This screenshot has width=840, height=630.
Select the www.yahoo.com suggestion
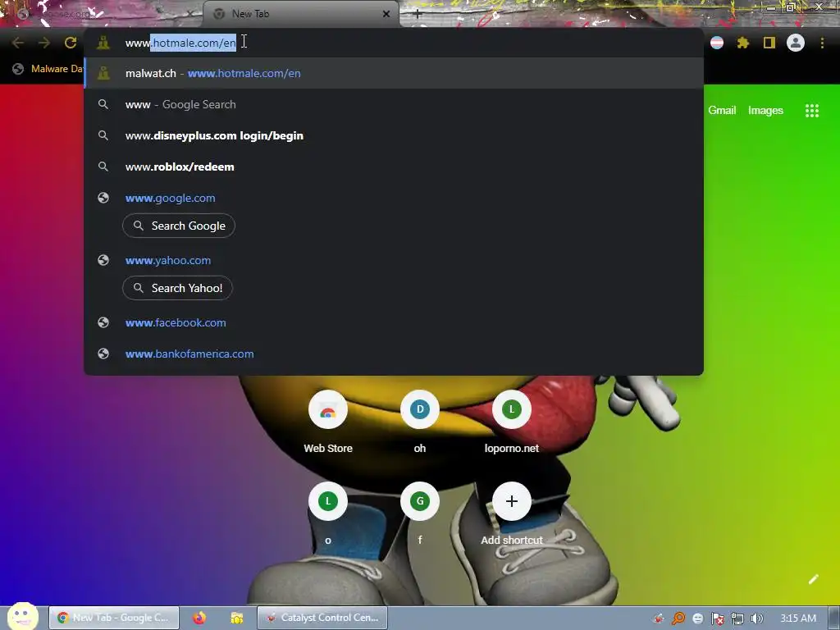coord(394,260)
